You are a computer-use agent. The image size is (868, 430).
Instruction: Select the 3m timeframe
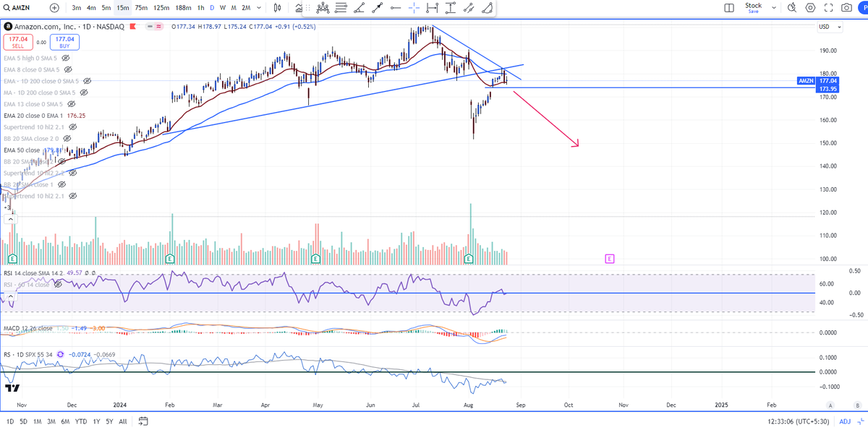tap(77, 7)
